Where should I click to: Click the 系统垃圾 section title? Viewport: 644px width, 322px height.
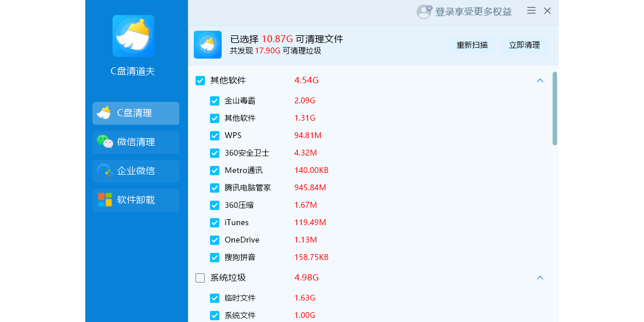pos(228,278)
